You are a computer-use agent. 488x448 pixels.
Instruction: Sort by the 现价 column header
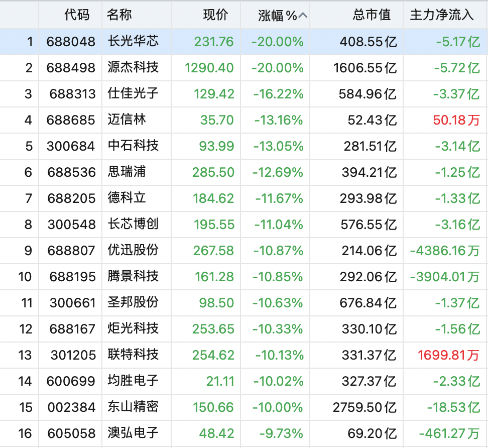tap(216, 15)
